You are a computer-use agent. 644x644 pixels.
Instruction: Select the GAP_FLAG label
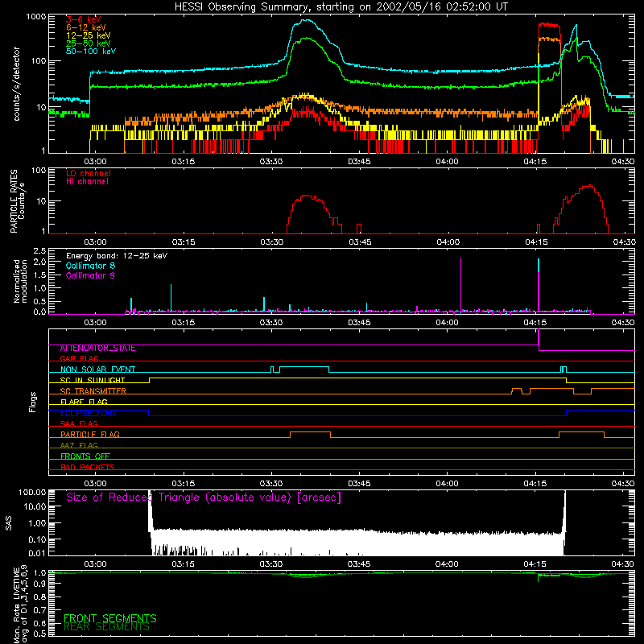79,358
